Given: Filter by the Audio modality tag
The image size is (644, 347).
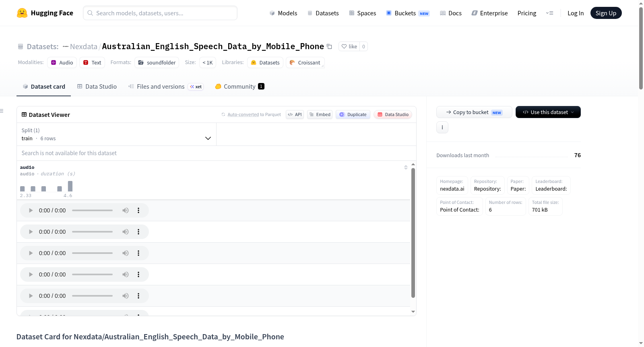Looking at the screenshot, I should point(62,62).
